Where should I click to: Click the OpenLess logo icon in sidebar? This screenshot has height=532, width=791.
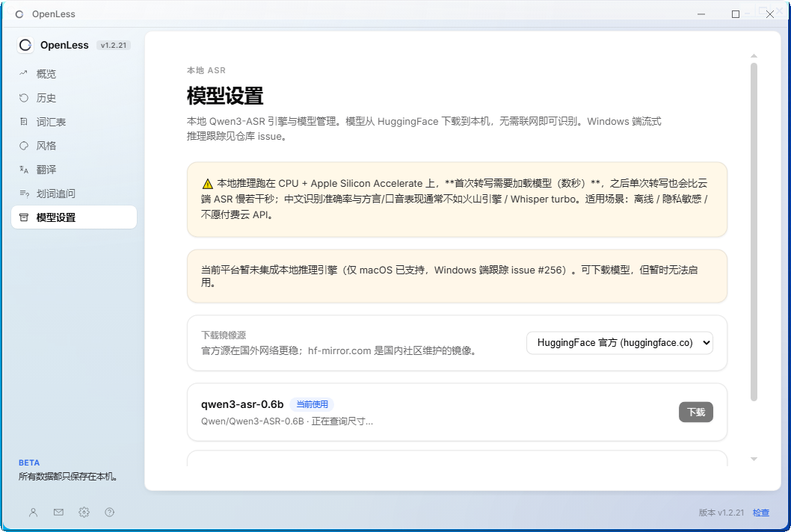(25, 45)
